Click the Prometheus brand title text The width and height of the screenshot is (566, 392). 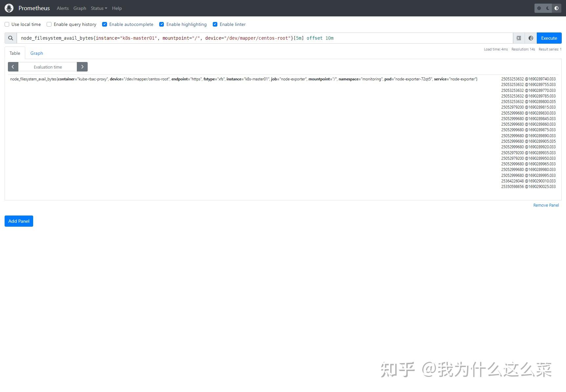point(34,8)
